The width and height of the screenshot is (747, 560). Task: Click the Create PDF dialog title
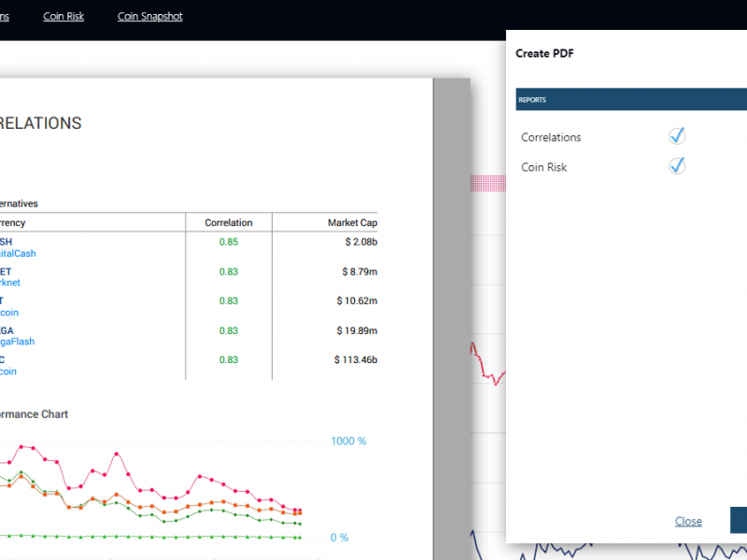coord(544,54)
